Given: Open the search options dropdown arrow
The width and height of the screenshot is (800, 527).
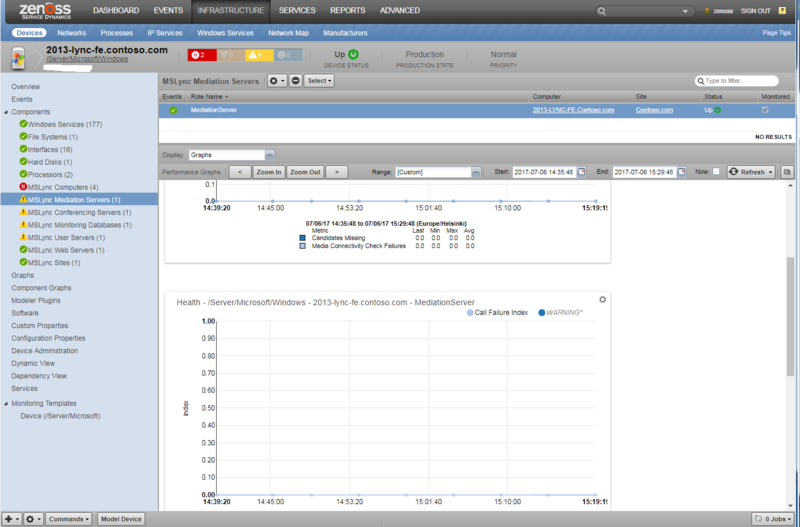Looking at the screenshot, I should (x=685, y=11).
